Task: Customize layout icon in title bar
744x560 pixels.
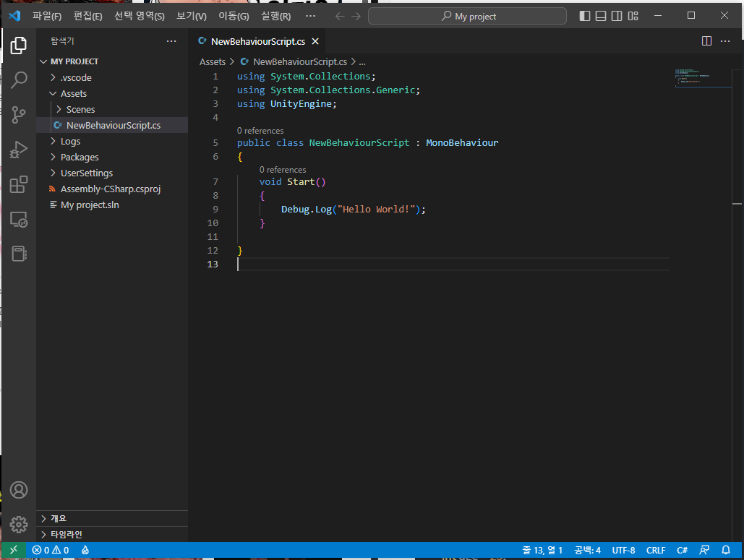Action: (633, 16)
